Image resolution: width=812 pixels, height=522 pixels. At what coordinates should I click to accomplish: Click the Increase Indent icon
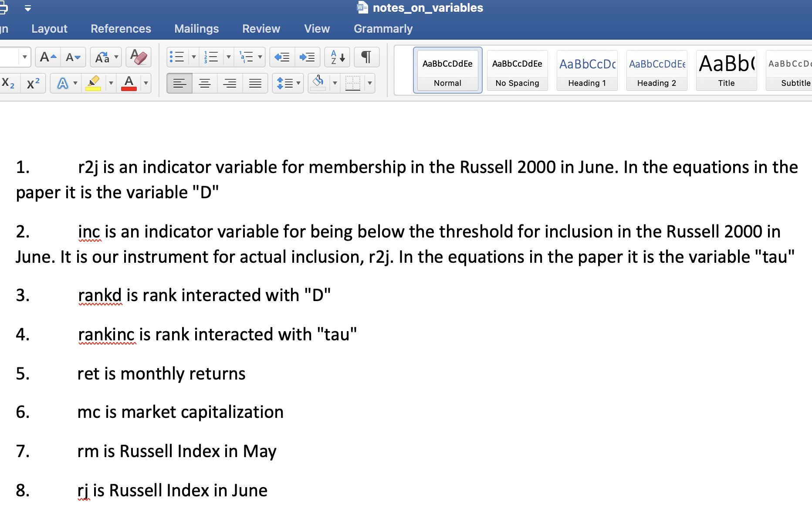pos(307,57)
